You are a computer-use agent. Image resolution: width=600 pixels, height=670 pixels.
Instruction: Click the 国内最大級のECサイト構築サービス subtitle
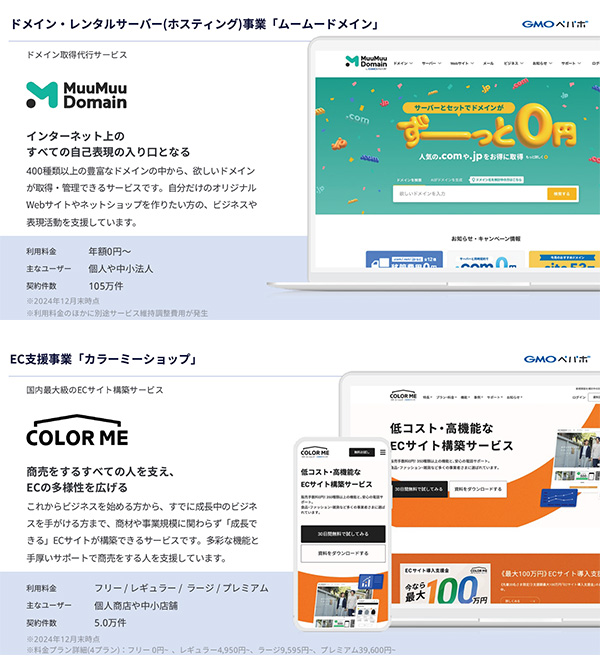(x=94, y=390)
